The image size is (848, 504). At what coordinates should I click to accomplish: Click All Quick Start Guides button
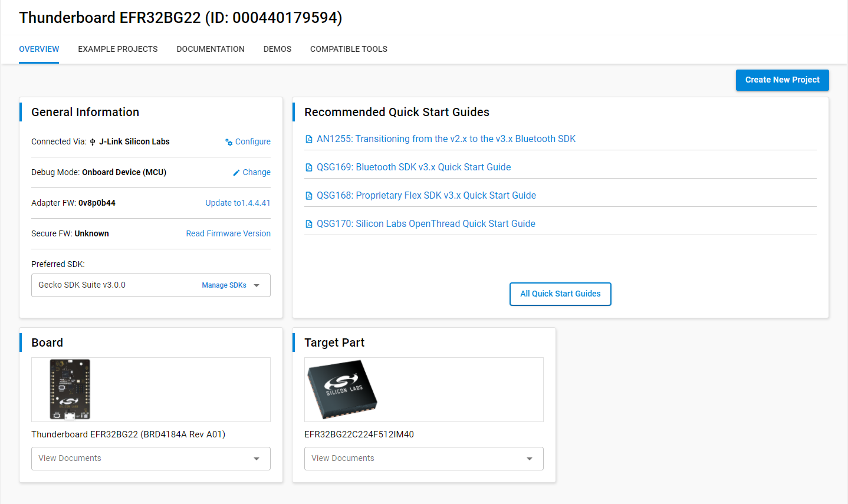click(560, 294)
